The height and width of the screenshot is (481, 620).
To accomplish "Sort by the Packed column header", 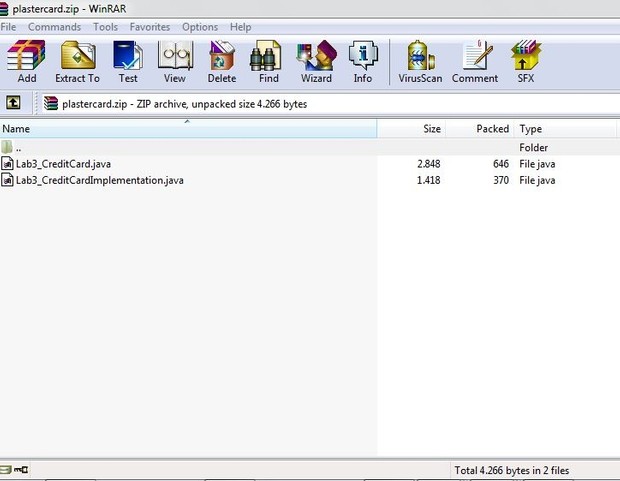I will click(480, 129).
